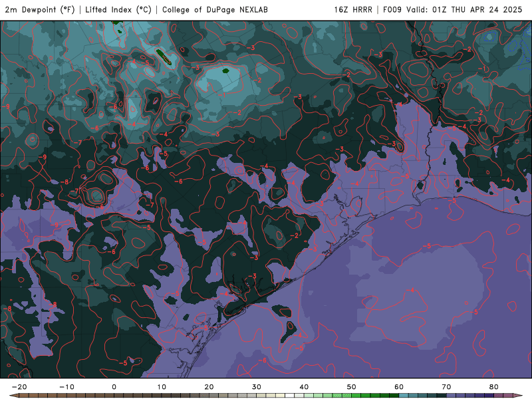Click the "2m Dewpoint (°F)" title text
The height and width of the screenshot is (399, 532).
tap(40, 9)
